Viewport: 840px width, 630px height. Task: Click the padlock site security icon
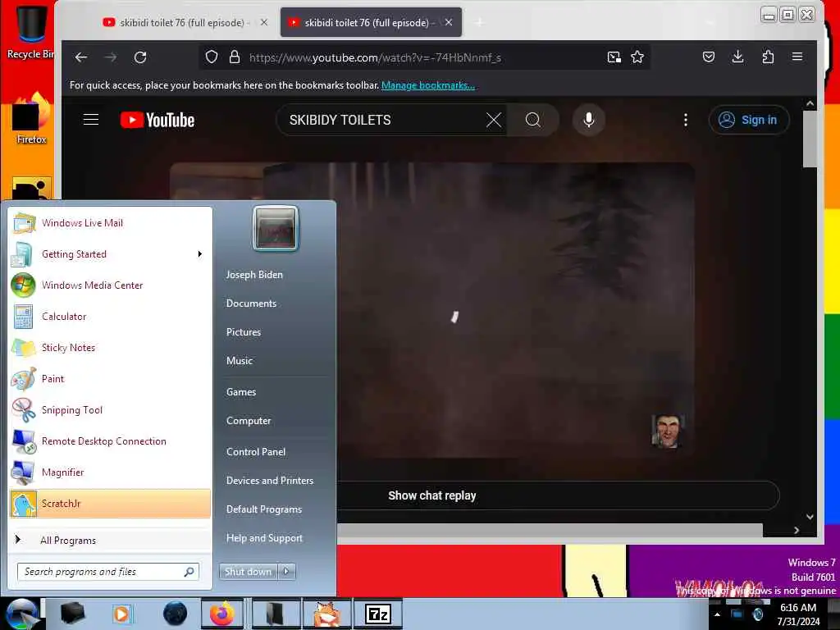(x=235, y=57)
